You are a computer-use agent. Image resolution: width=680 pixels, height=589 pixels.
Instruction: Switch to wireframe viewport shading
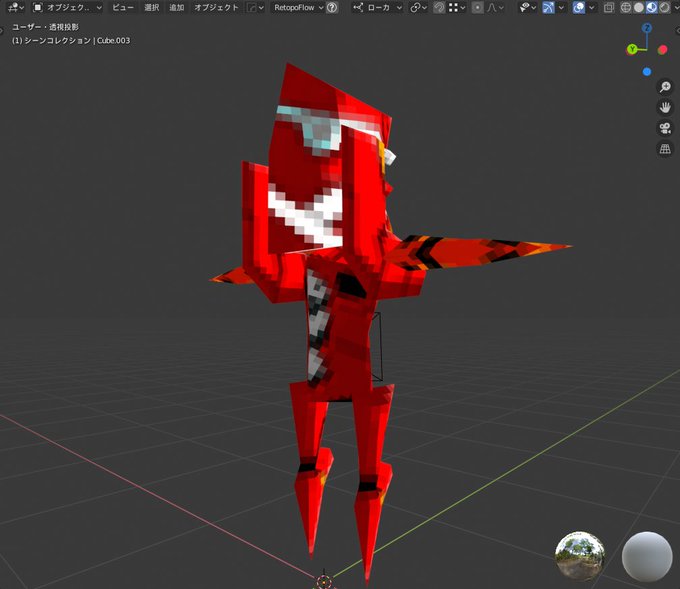pos(625,7)
